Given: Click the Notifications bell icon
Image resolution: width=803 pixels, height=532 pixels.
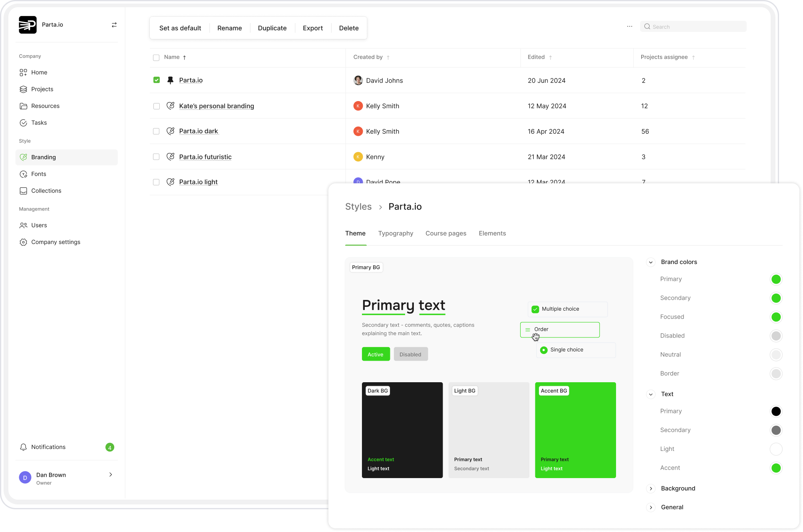Looking at the screenshot, I should pyautogui.click(x=23, y=447).
